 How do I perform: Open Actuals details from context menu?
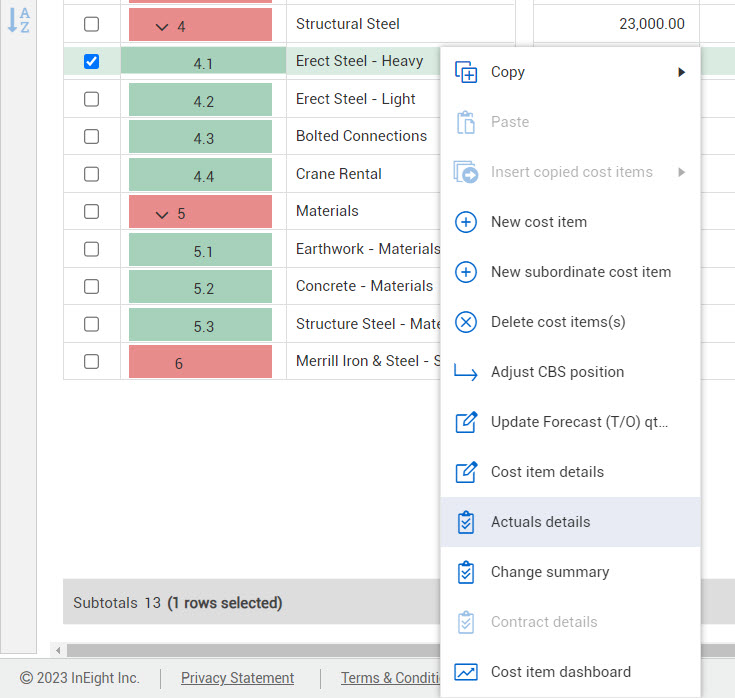540,522
